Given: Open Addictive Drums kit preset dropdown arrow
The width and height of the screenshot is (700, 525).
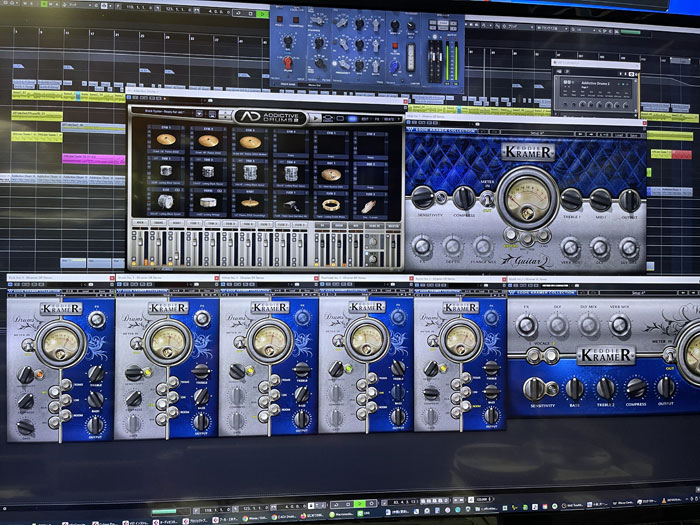Looking at the screenshot, I should 199,114.
